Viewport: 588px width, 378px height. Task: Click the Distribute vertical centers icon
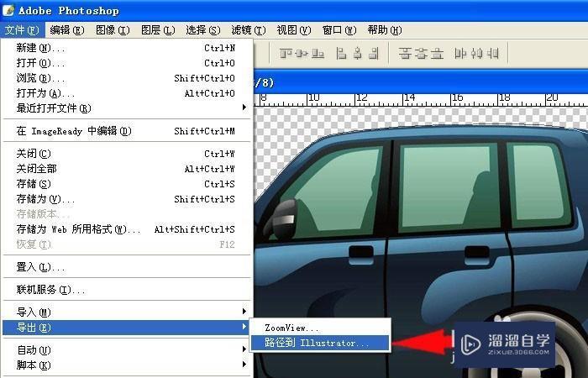pyautogui.click(x=421, y=54)
